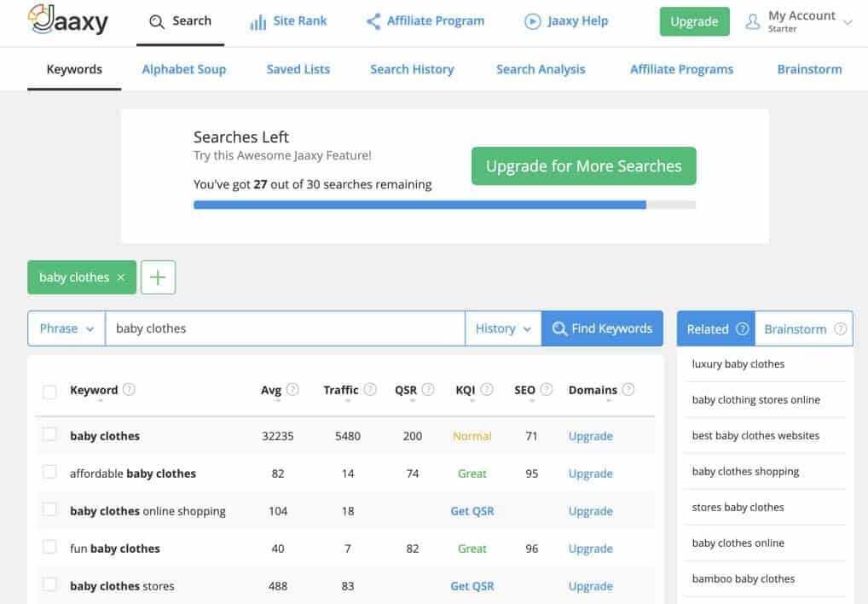Click the keyword search input field
This screenshot has width=868, height=604.
[285, 328]
